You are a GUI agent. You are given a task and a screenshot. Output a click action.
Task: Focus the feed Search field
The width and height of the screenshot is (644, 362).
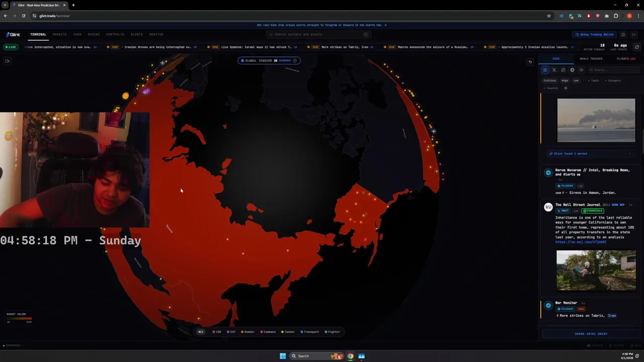coord(614,70)
